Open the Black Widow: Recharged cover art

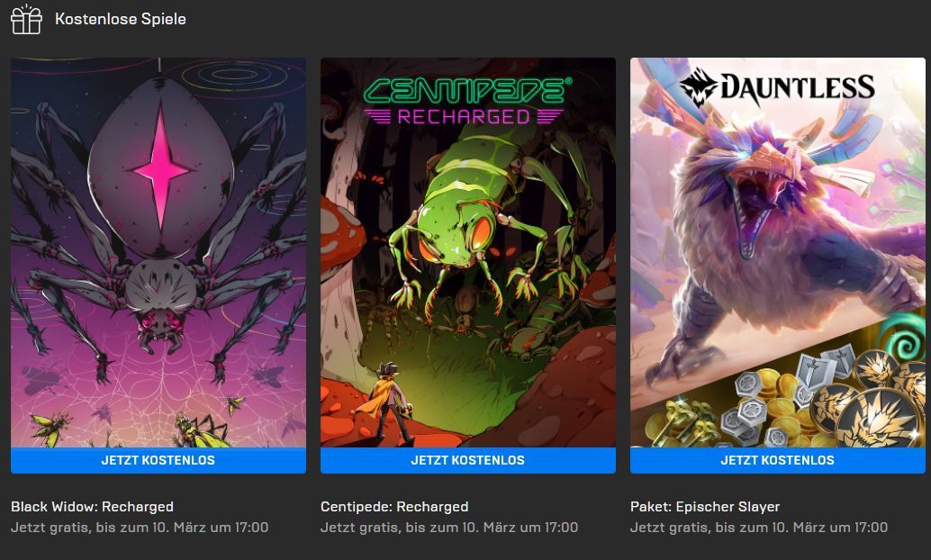click(158, 252)
